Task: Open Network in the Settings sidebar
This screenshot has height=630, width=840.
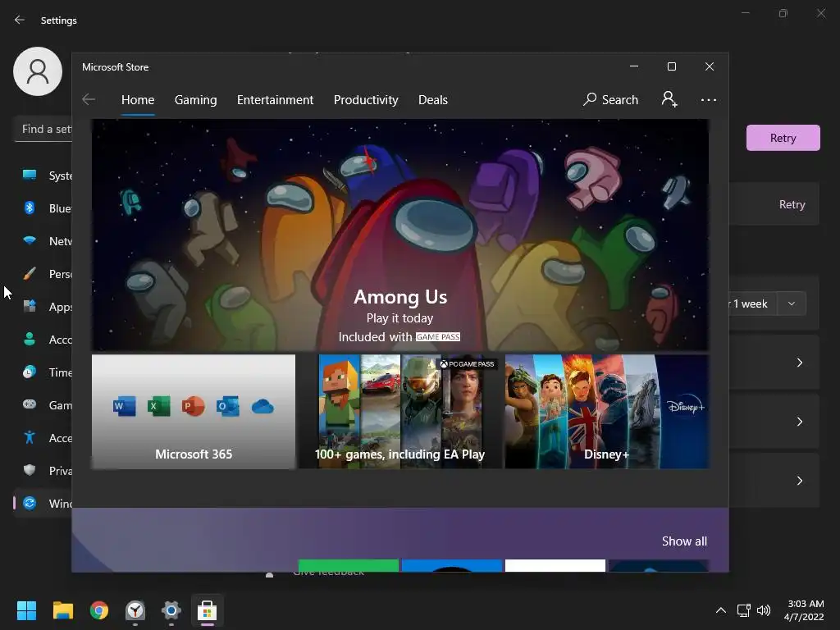Action: pyautogui.click(x=43, y=241)
